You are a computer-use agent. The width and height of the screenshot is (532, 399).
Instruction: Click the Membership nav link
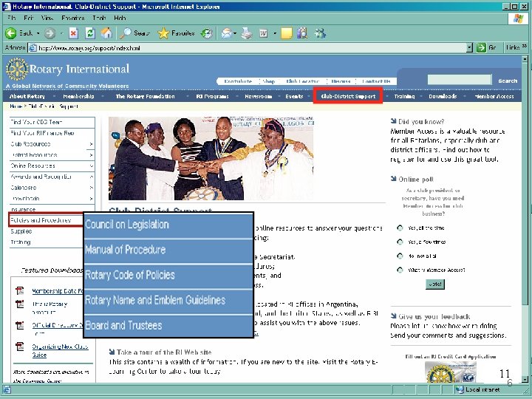pos(78,96)
